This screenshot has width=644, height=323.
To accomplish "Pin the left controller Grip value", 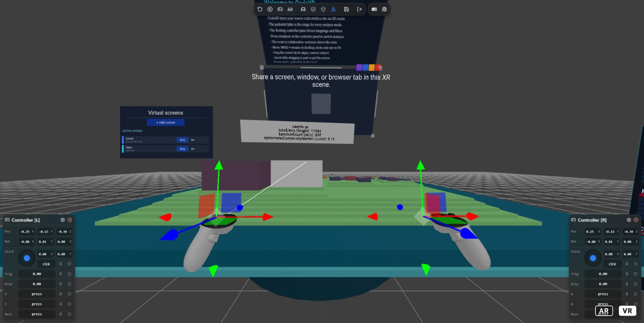I will point(61,284).
